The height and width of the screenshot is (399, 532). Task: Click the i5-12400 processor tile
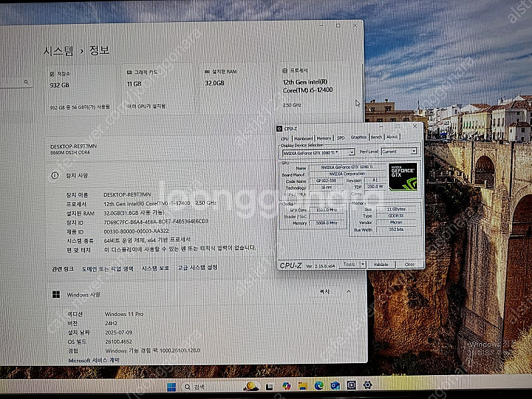[x=314, y=87]
